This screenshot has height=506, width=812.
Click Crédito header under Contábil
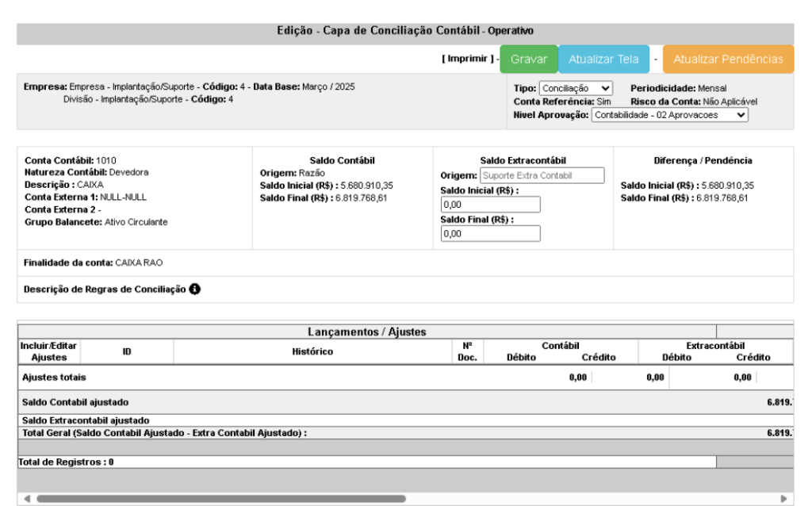coord(599,358)
